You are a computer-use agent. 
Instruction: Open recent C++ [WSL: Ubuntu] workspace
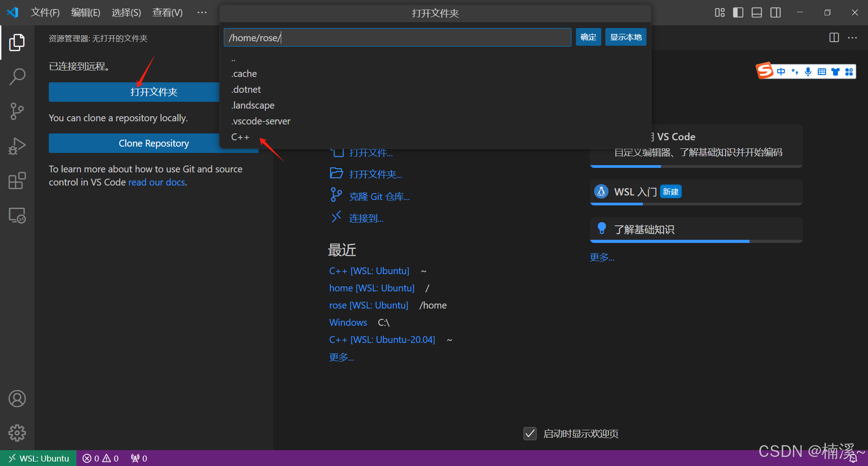369,271
